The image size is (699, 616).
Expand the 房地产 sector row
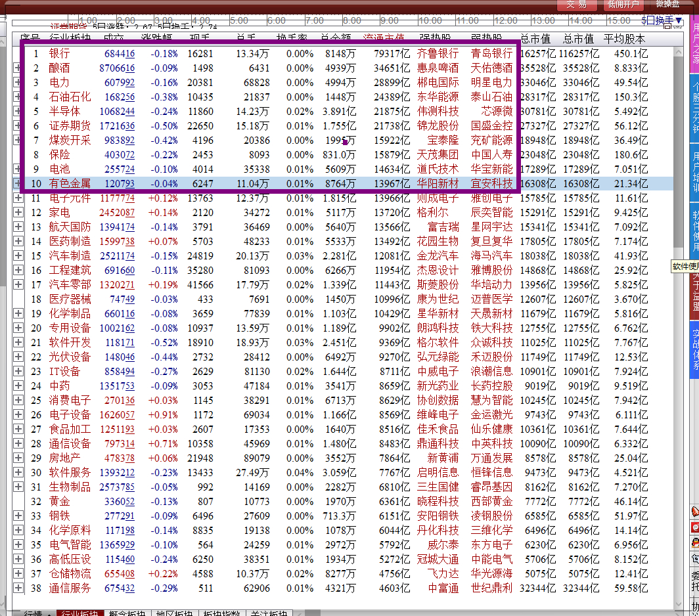(x=18, y=458)
